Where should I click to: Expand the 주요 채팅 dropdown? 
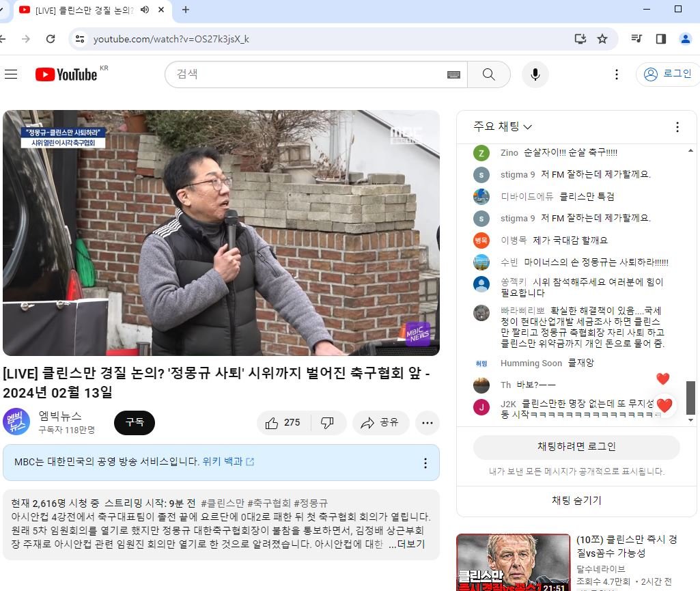click(x=503, y=127)
